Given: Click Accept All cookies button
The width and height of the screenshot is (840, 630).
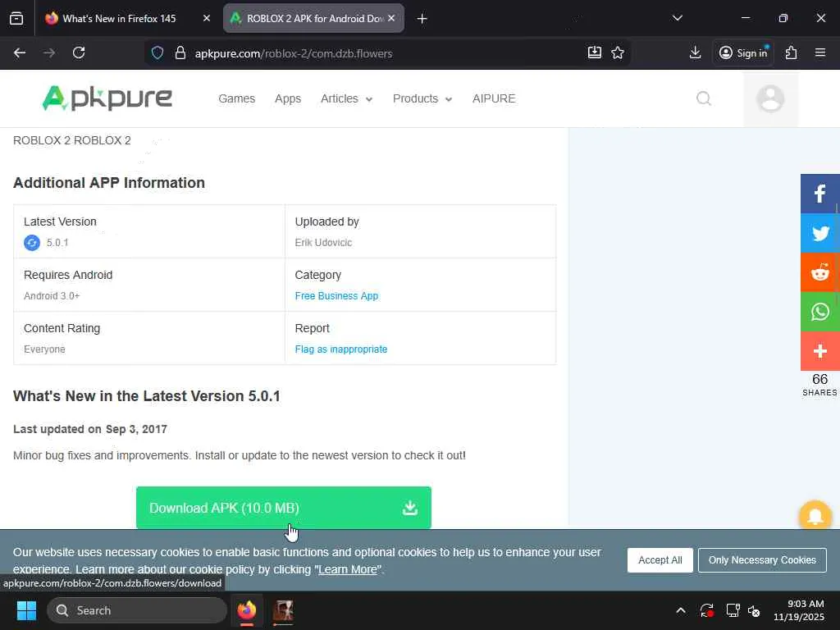Looking at the screenshot, I should point(660,560).
